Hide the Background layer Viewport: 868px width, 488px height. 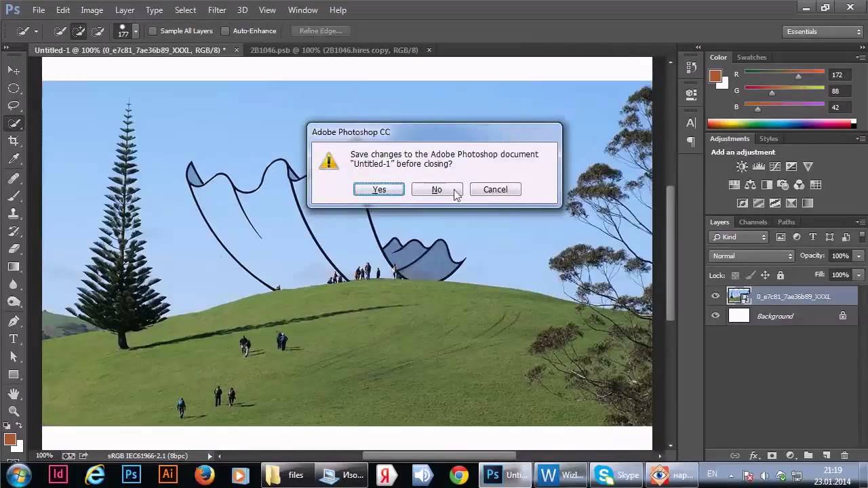(x=715, y=316)
